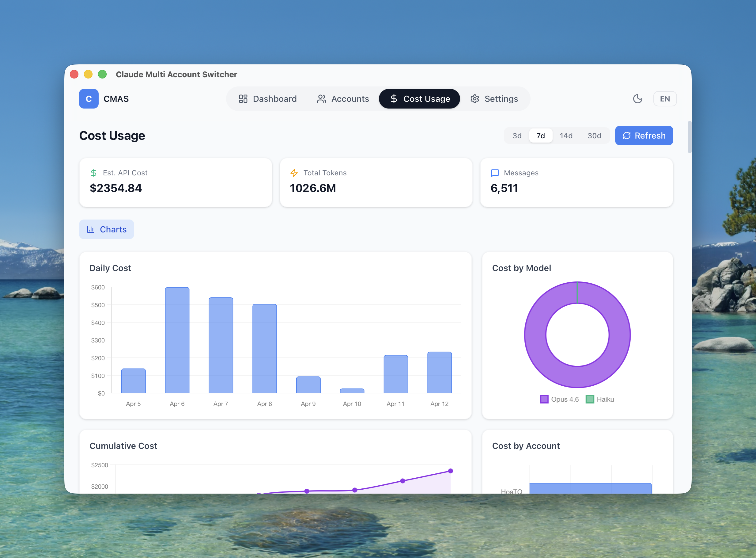Click the green window zoom button
756x558 pixels.
click(102, 74)
